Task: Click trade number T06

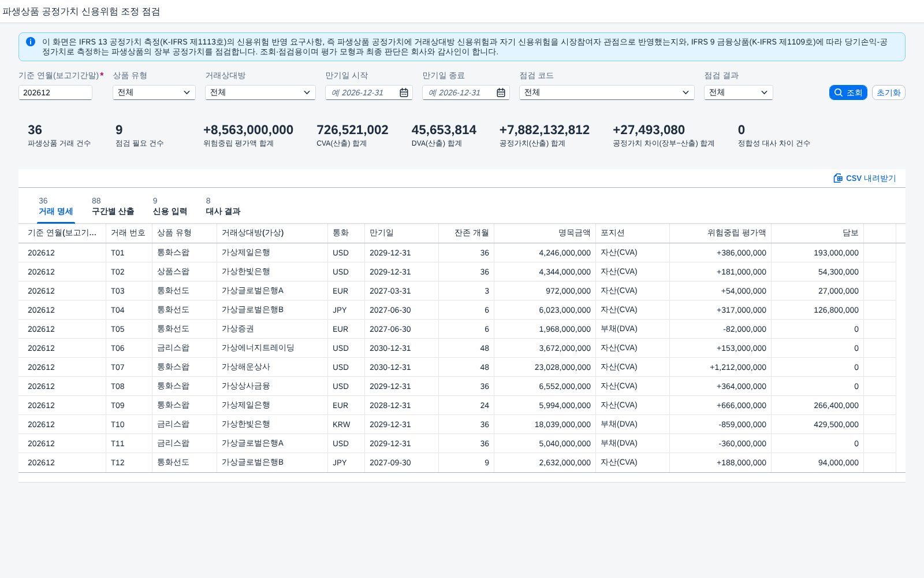Action: (118, 348)
